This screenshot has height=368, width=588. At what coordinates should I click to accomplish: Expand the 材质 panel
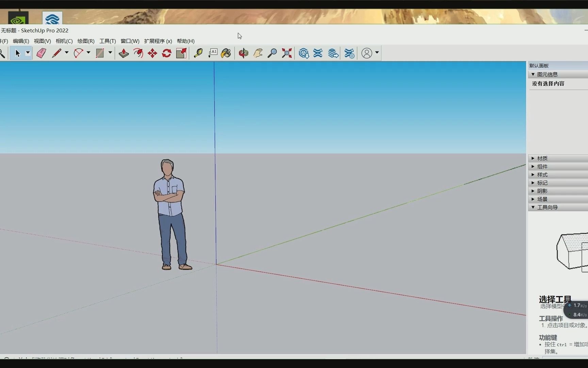click(542, 158)
